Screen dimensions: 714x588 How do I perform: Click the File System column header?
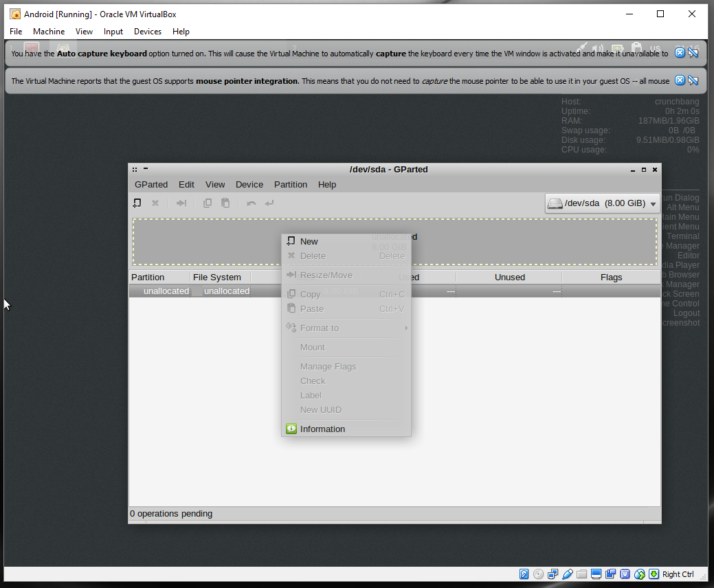tap(221, 277)
